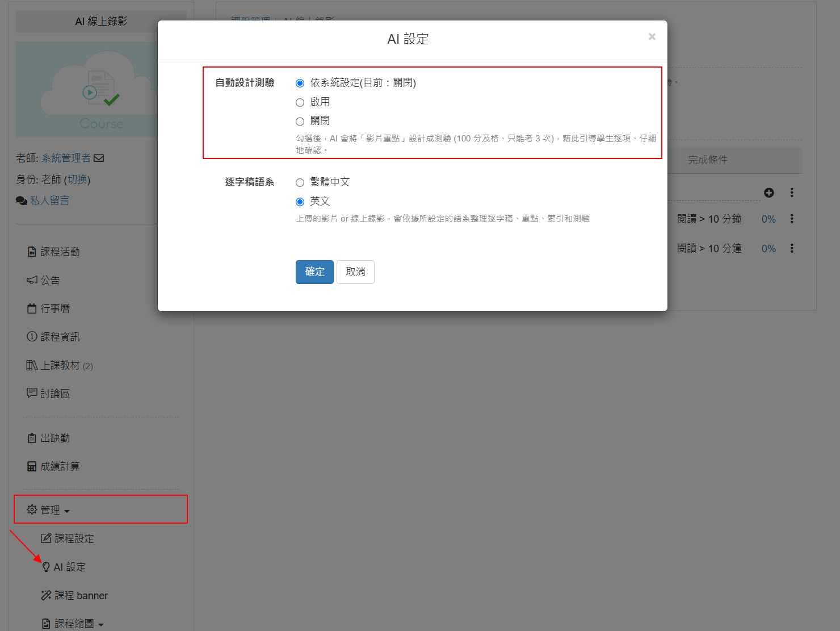Open 課程活動 in sidebar
The height and width of the screenshot is (631, 840).
coord(54,252)
